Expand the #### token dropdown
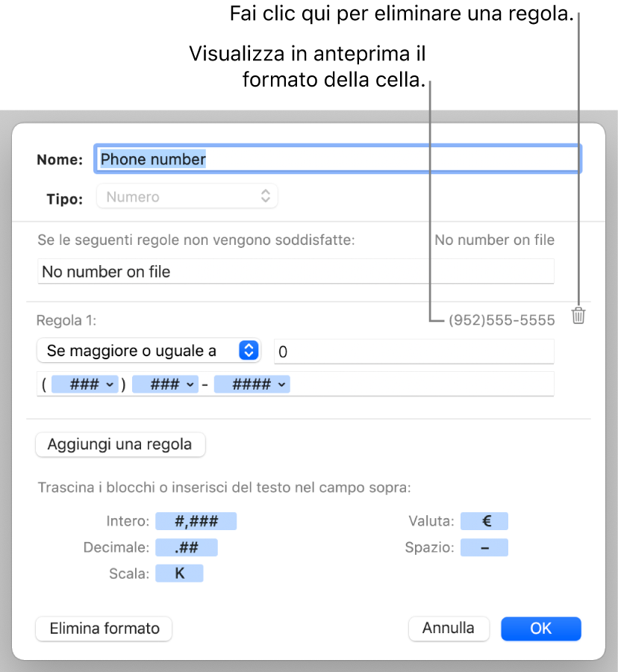 point(281,385)
